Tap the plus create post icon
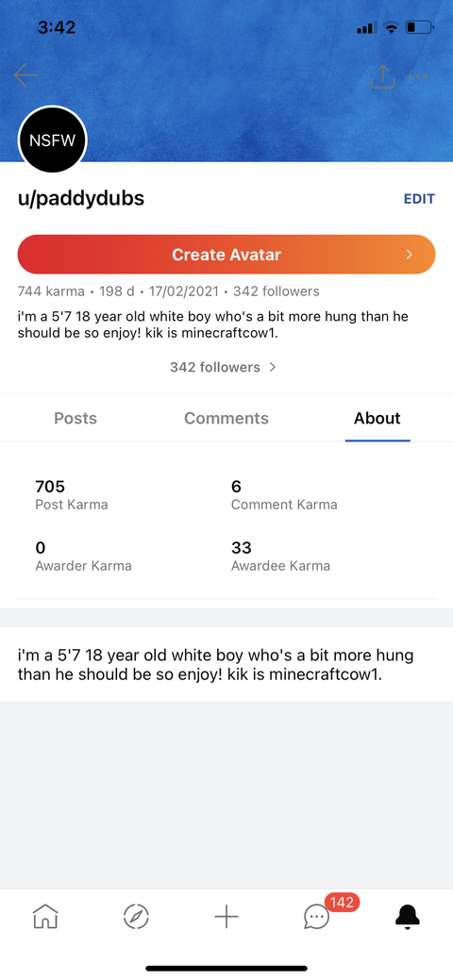 (226, 917)
